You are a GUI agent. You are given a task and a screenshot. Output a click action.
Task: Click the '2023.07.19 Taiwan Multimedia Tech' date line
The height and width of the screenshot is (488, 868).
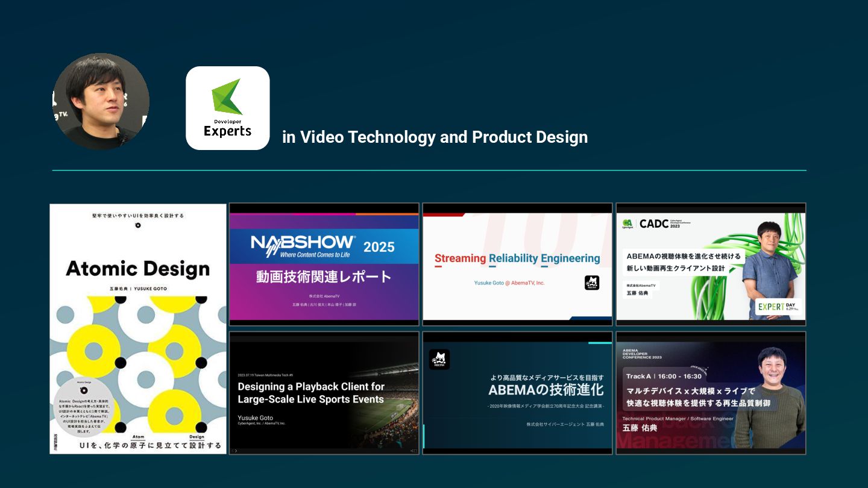coord(266,375)
